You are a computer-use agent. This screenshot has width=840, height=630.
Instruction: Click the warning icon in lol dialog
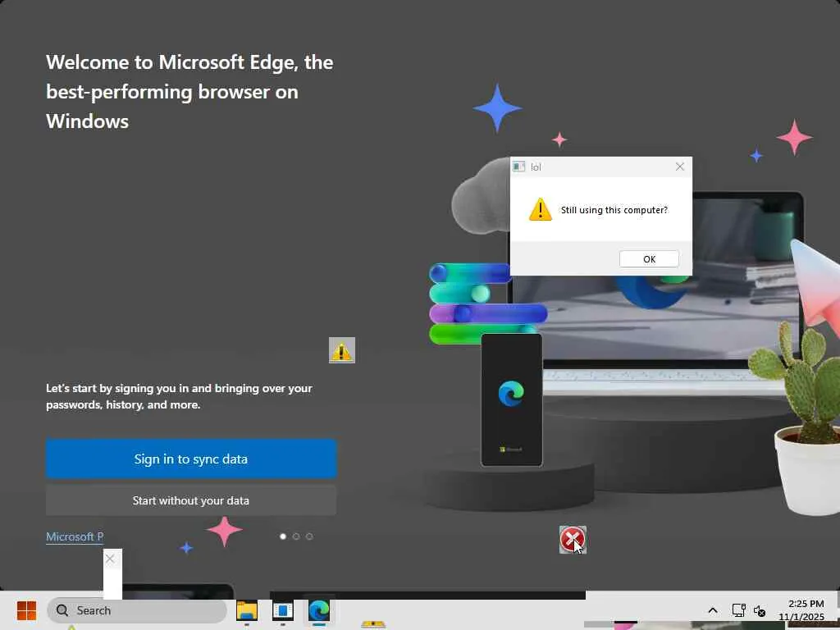click(x=540, y=209)
